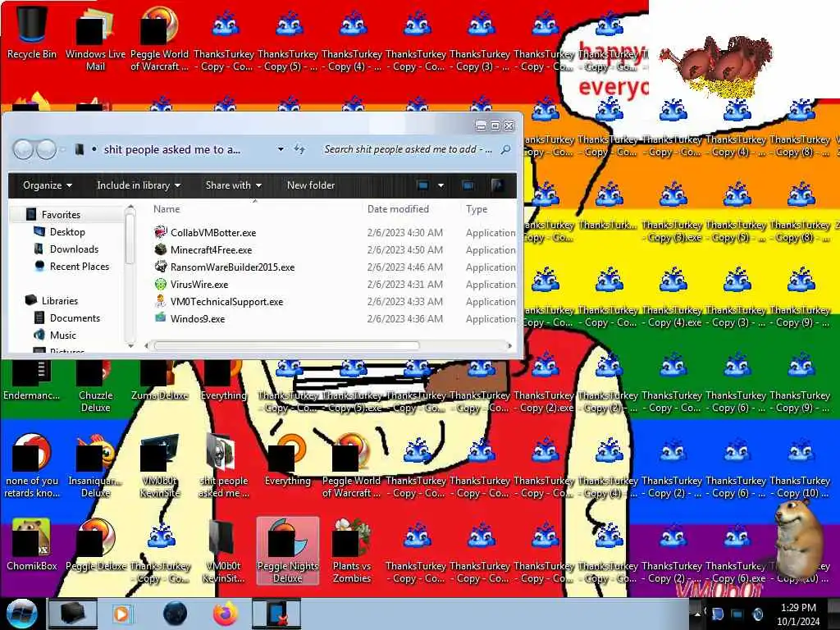Select Peggle World of Warcraft icon, top row
The height and width of the screenshot is (630, 840).
(x=160, y=39)
